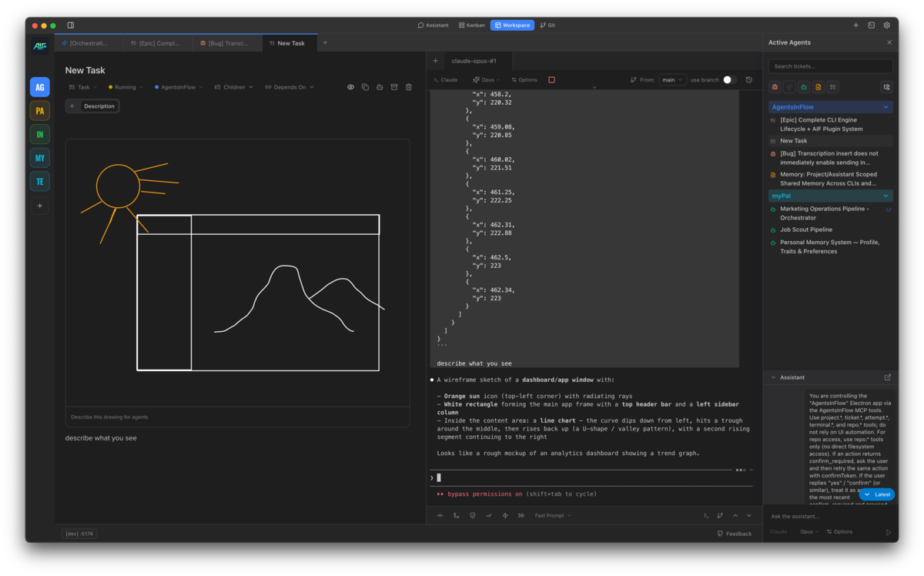Select the green agent ticket filter icon
This screenshot has width=924, height=576.
pos(804,86)
